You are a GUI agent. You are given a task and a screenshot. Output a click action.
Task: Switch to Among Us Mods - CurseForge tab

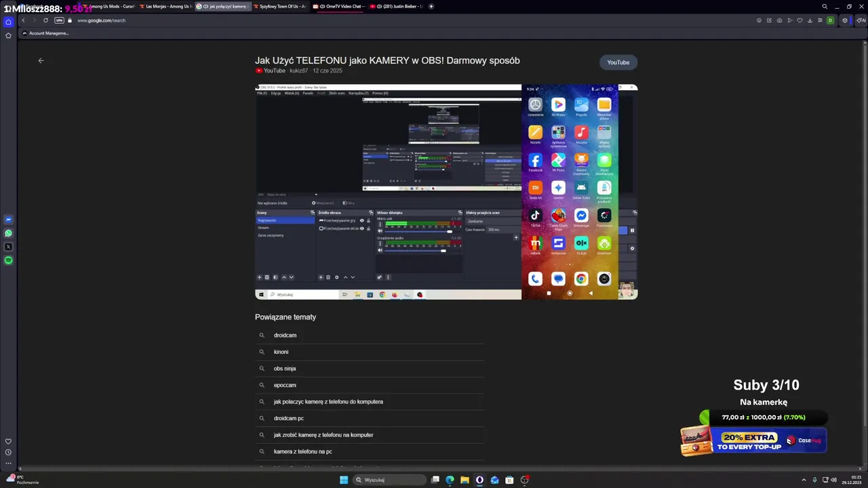108,6
